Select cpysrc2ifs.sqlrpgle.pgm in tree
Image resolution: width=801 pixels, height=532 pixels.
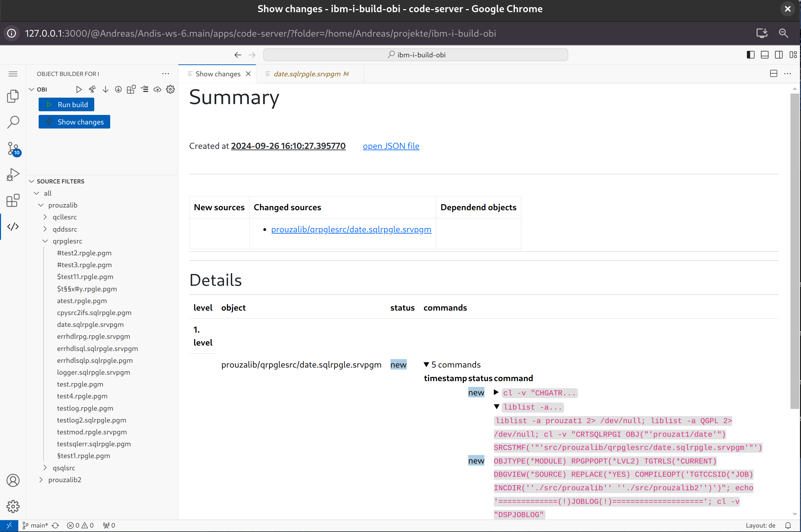tap(94, 313)
